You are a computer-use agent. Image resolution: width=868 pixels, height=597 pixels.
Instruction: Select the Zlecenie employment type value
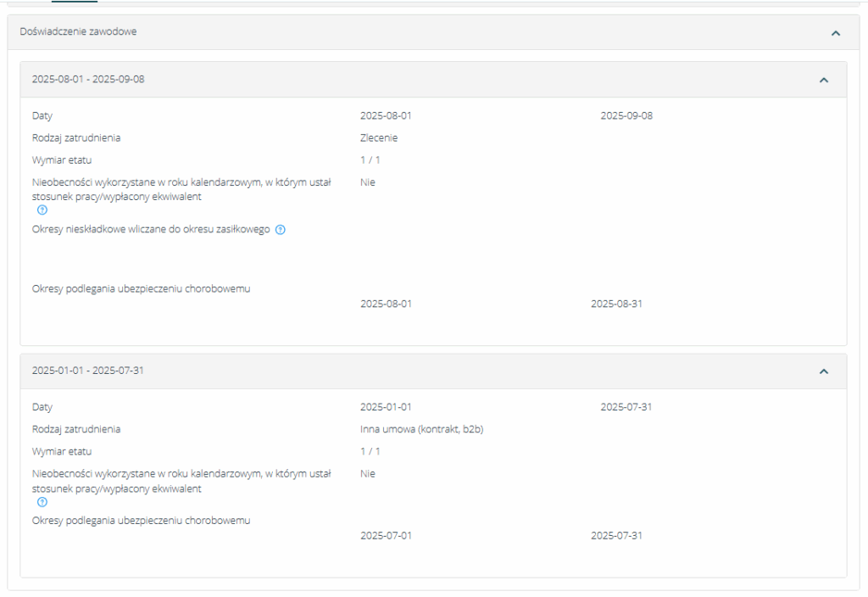[378, 138]
